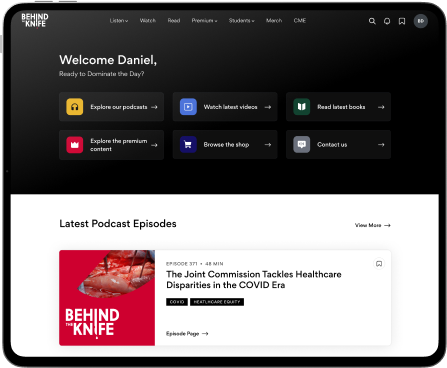The width and height of the screenshot is (447, 368).
Task: Click the green open book icon
Action: coord(302,107)
